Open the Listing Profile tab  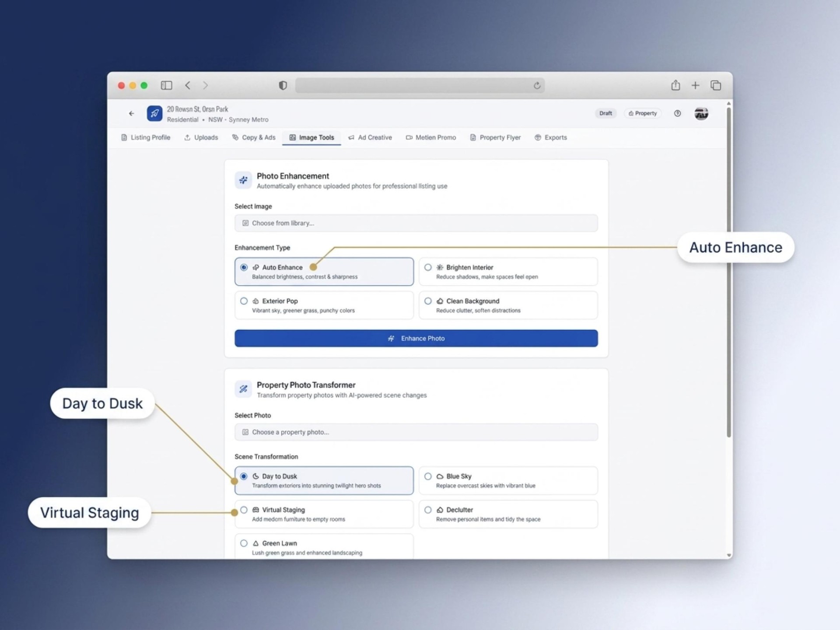146,137
